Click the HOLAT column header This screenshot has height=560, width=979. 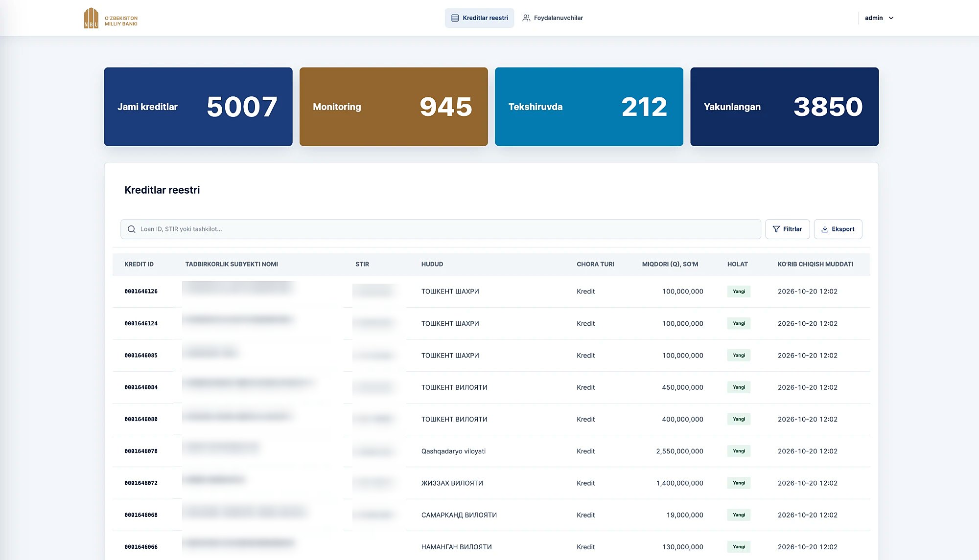coord(738,264)
